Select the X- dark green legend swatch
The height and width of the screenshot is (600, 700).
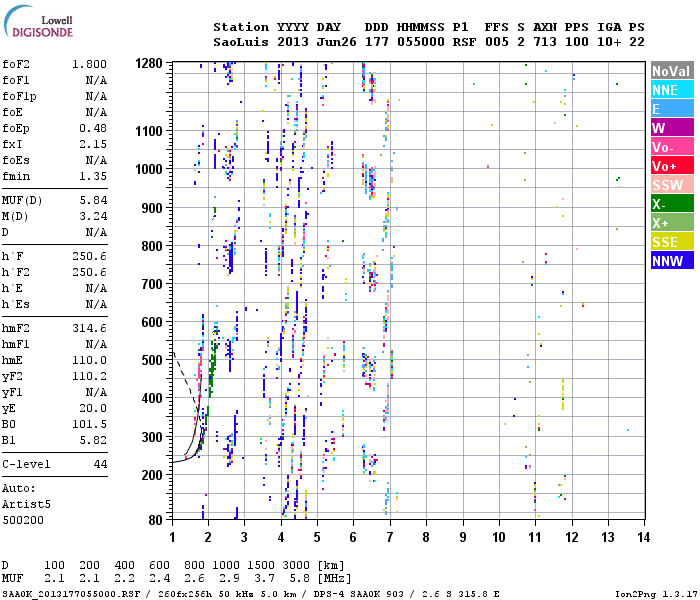pos(672,204)
